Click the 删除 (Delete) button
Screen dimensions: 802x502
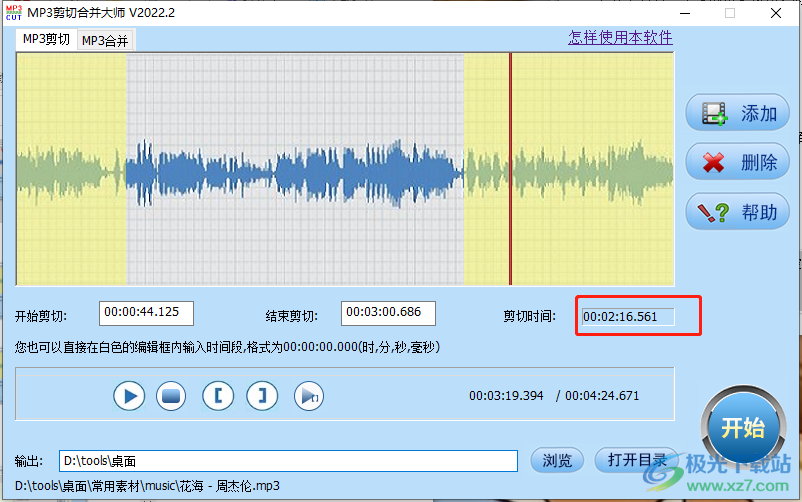coord(737,162)
